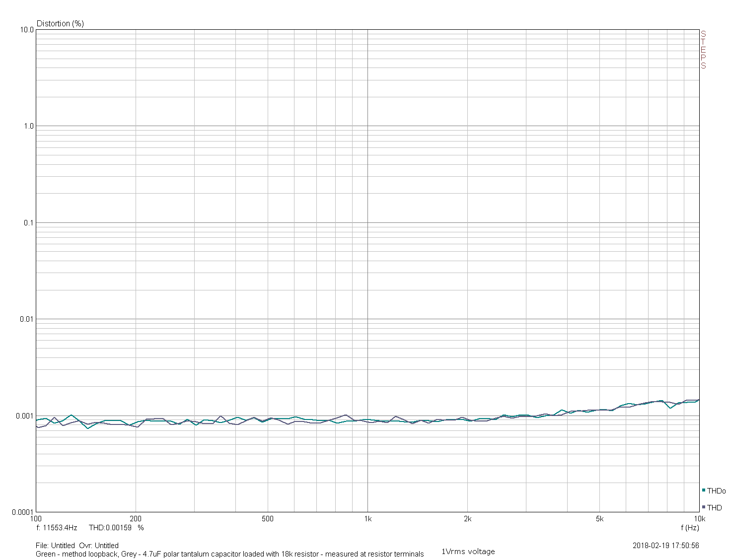Click the 2k frequency axis label
The width and height of the screenshot is (730, 560).
point(467,519)
